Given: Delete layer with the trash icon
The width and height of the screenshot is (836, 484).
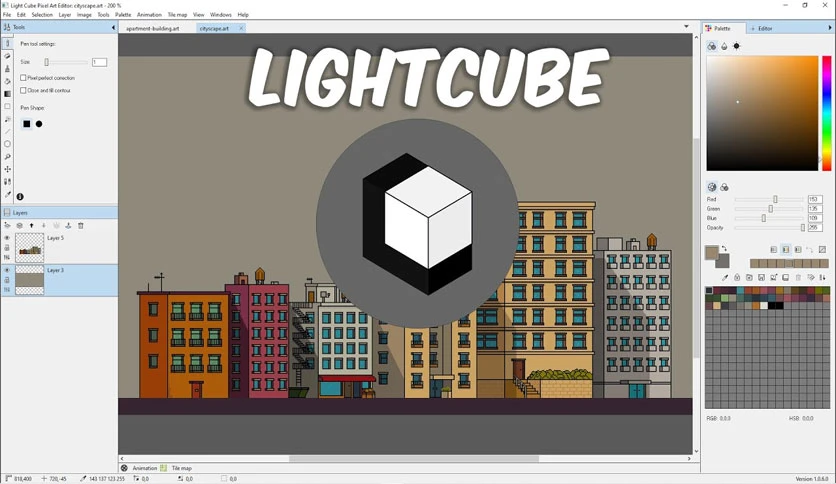Looking at the screenshot, I should click(x=81, y=225).
